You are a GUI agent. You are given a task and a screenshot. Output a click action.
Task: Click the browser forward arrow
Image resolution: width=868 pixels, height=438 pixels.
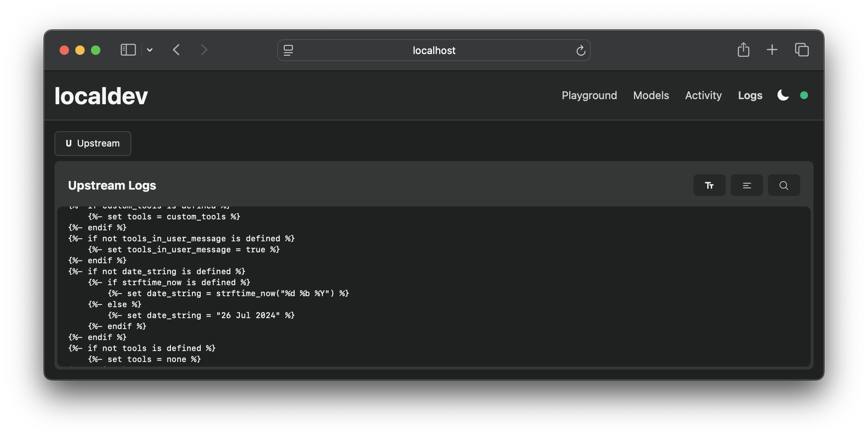pos(204,50)
